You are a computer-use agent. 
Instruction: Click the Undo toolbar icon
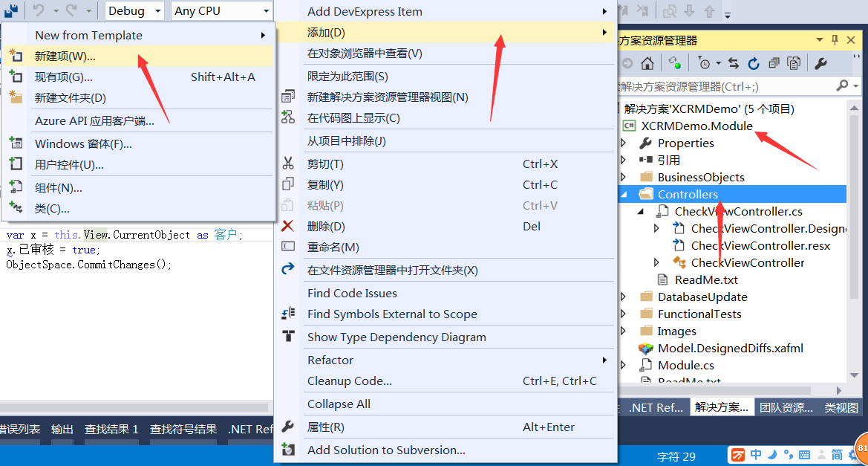click(x=38, y=10)
